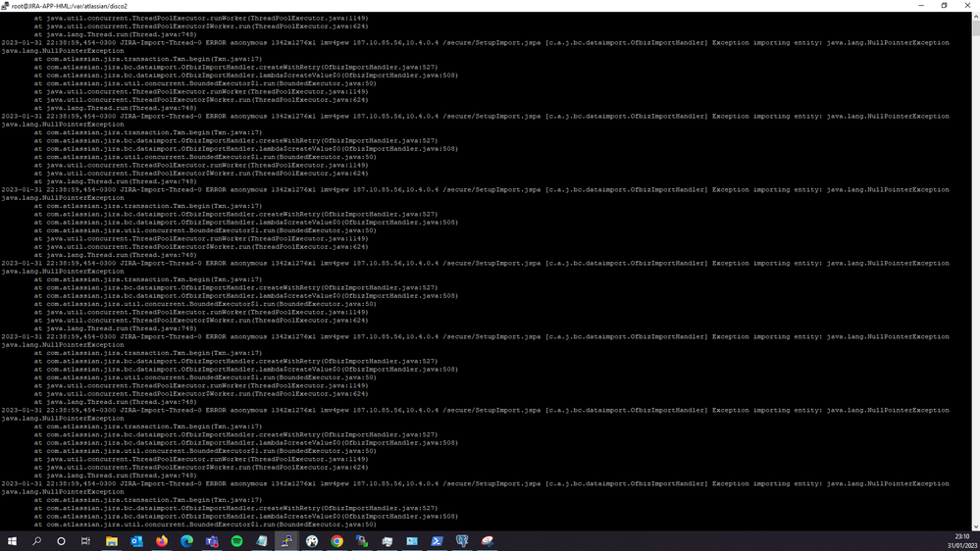
Task: Open the notepad-style taskbar app
Action: coord(261,541)
